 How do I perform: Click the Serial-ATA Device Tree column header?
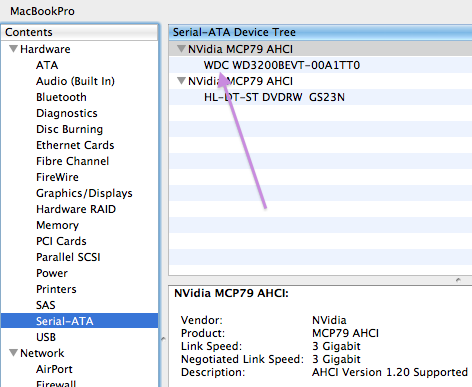[x=320, y=32]
